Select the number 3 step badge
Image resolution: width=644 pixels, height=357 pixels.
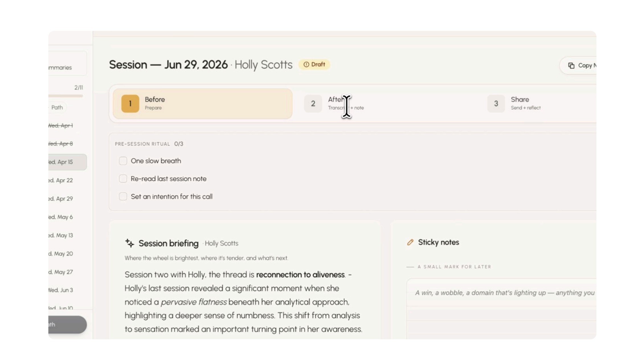[496, 103]
